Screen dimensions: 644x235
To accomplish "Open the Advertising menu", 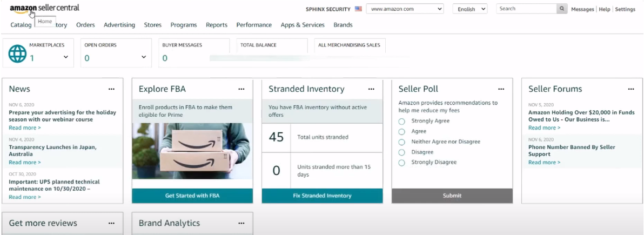I will (x=119, y=25).
